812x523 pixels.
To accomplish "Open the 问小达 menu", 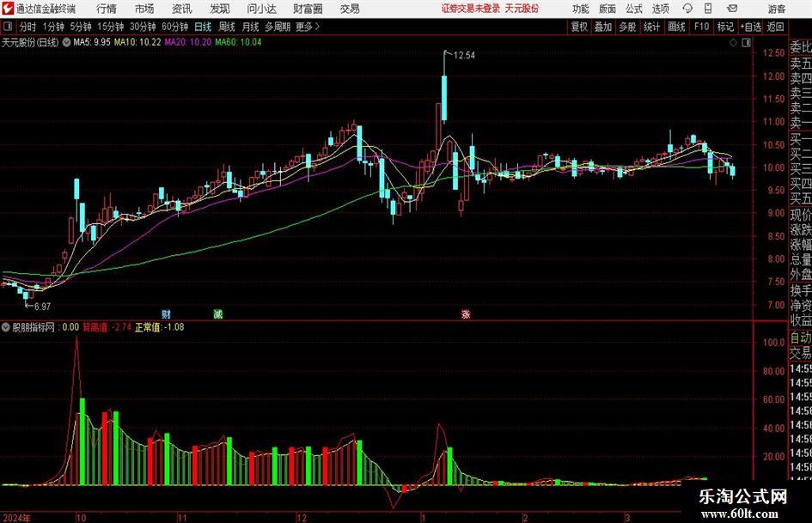I will tap(261, 9).
